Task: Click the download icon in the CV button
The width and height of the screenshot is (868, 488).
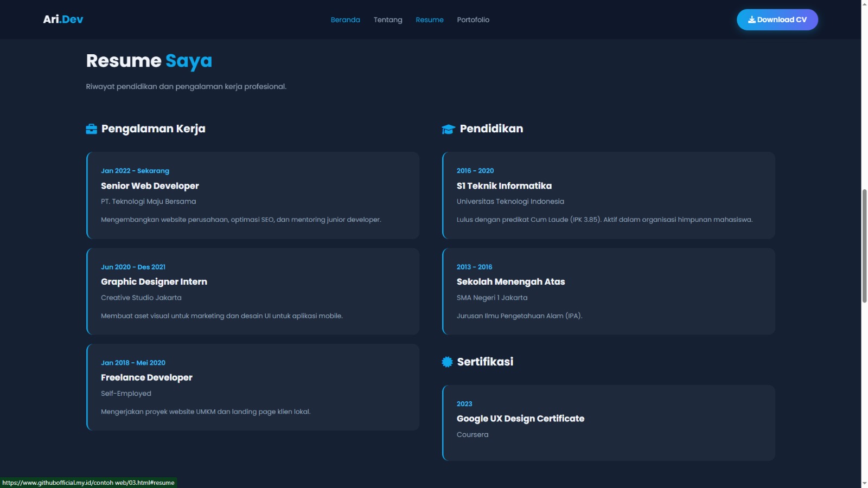Action: [751, 20]
